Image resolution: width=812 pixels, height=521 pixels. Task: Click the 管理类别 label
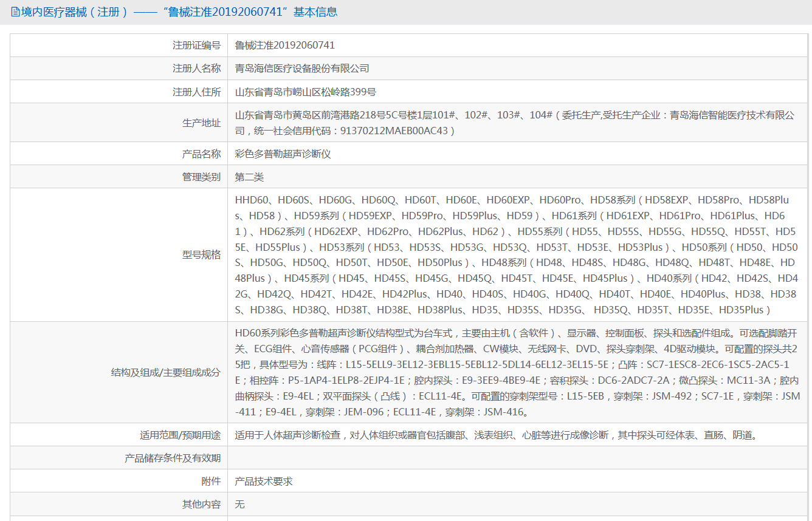202,177
